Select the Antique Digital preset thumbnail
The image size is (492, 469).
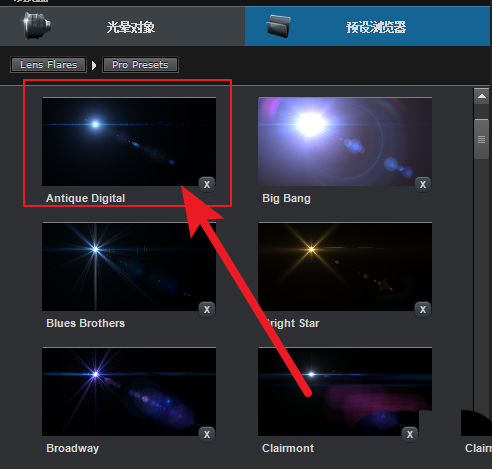click(129, 142)
